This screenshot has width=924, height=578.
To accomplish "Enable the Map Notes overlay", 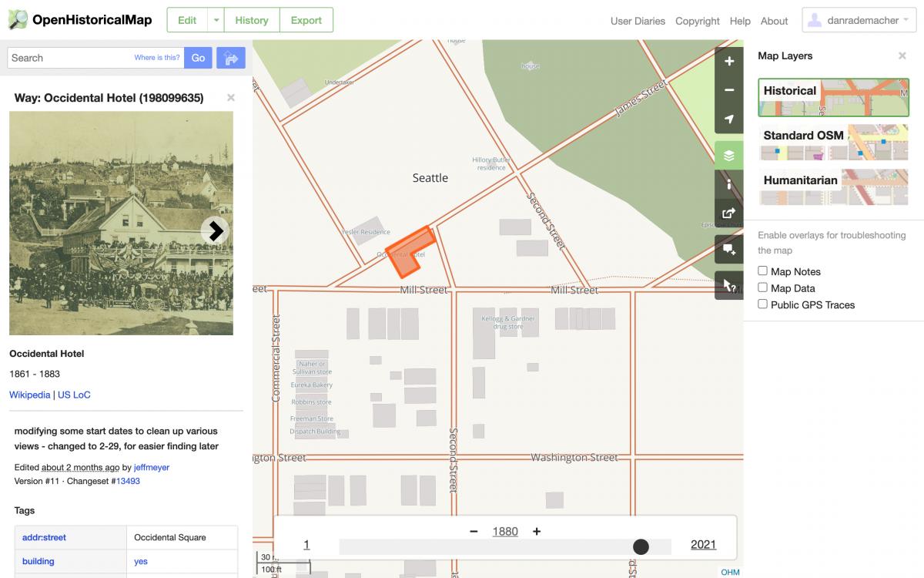I will (x=763, y=271).
